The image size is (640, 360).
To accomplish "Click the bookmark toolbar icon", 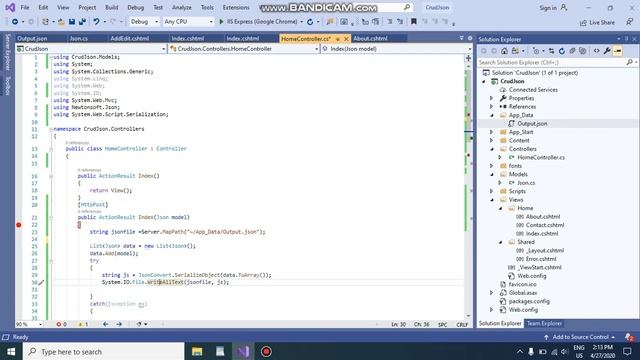I will click(x=413, y=22).
